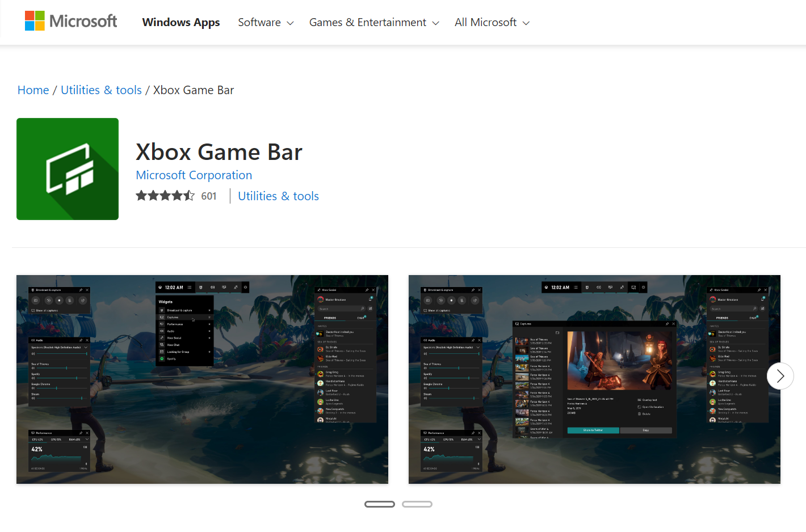Select the record icon in Broadcast & capture

coord(60,301)
